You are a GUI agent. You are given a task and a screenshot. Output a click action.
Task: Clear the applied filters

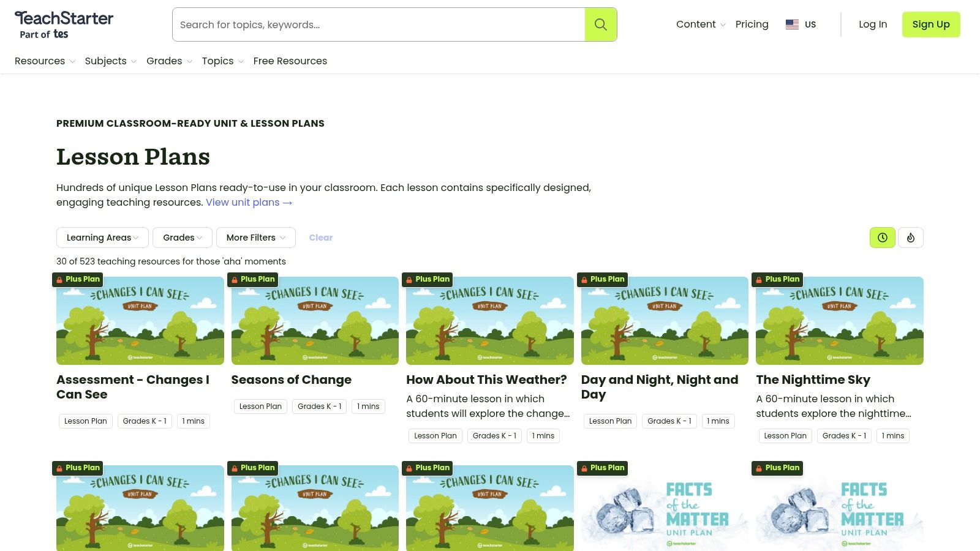click(x=321, y=238)
